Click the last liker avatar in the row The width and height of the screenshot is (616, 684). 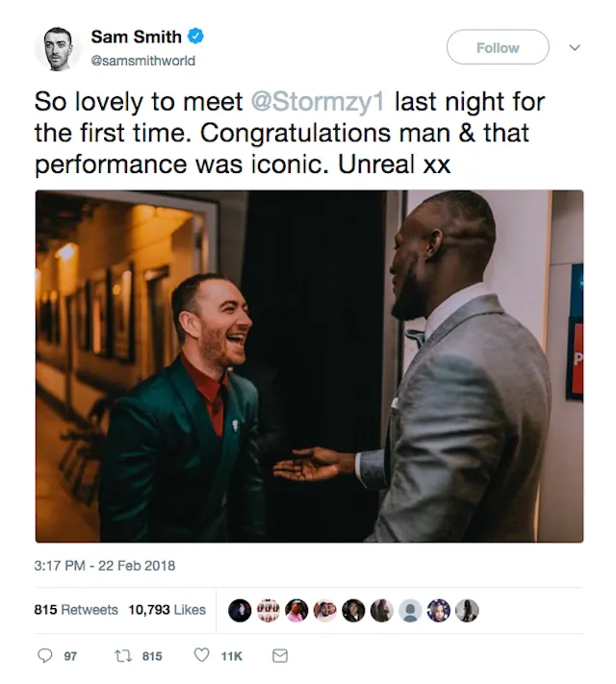467,610
